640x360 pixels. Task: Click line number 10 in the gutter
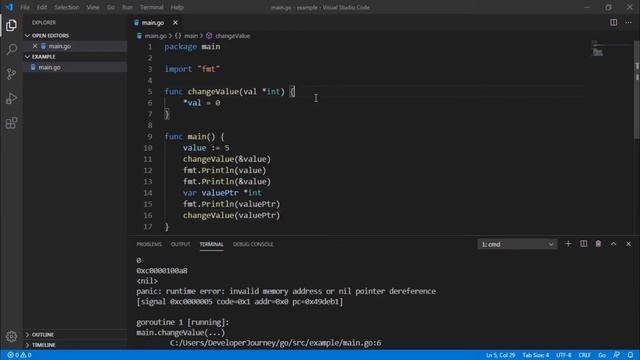(148, 148)
